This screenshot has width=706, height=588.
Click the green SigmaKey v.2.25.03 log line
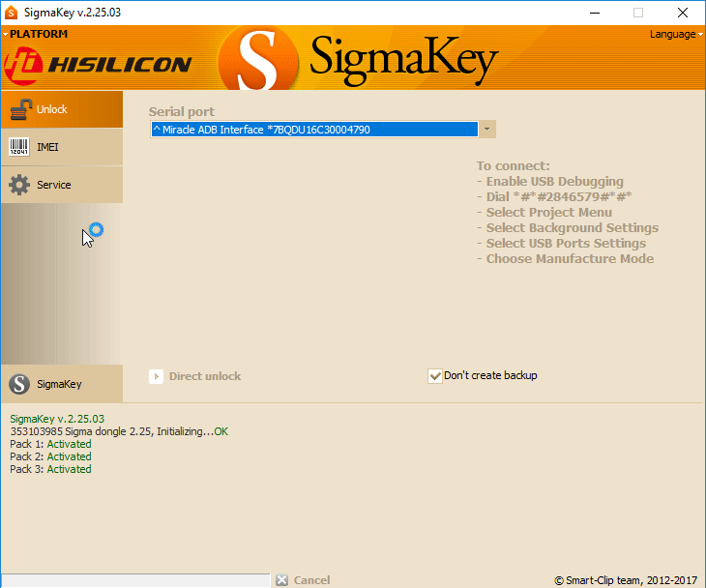coord(57,419)
